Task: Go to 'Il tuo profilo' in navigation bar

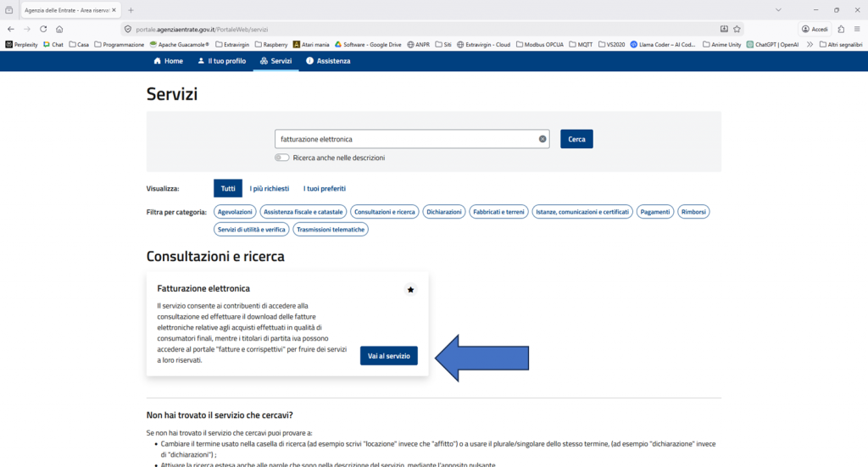Action: pos(221,61)
